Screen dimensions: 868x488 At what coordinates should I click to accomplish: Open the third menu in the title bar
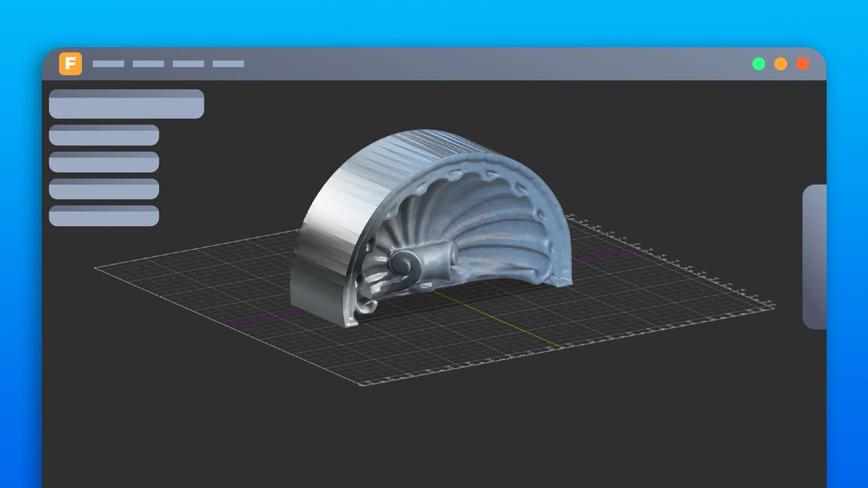pos(188,63)
